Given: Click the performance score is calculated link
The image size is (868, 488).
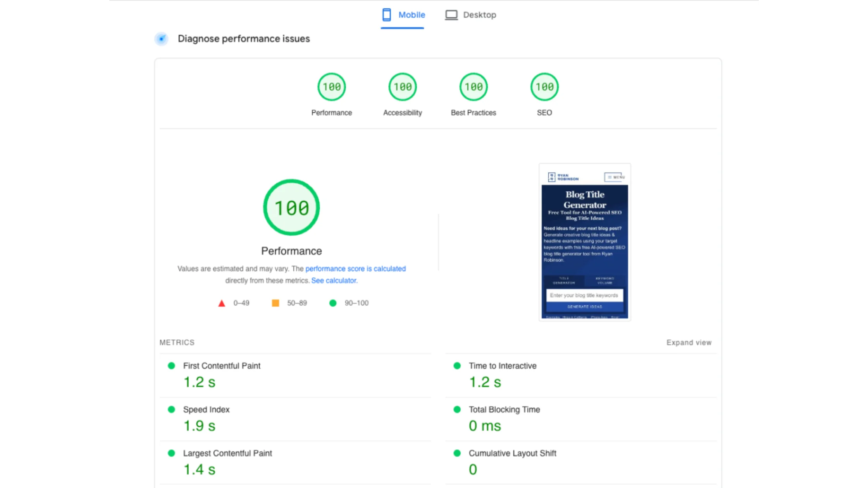Looking at the screenshot, I should coord(355,269).
